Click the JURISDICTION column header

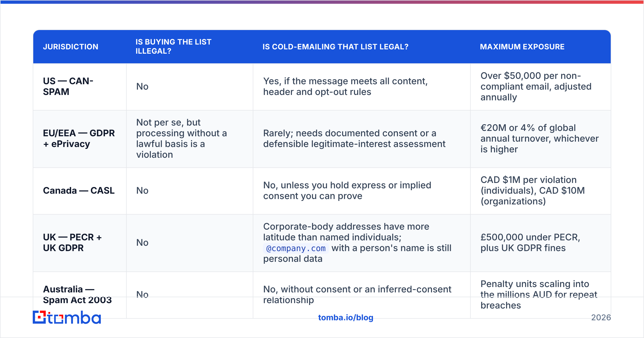71,47
